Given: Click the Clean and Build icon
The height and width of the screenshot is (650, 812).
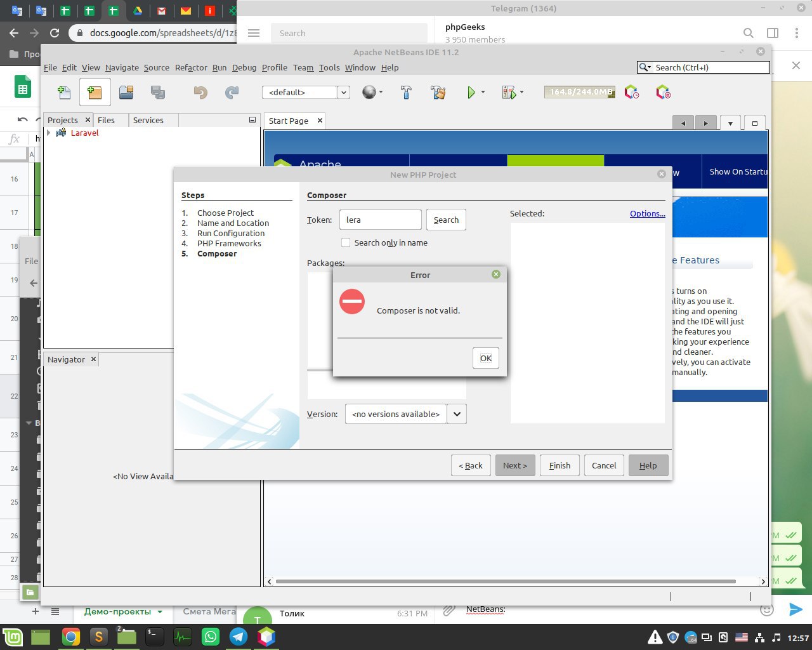Looking at the screenshot, I should click(x=438, y=93).
